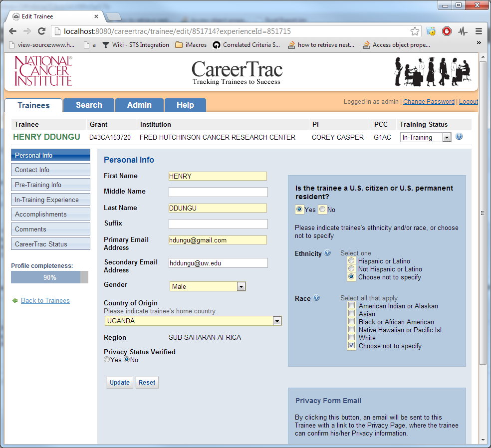Open the Country of Origin dropdown
This screenshot has height=448, width=491.
point(193,321)
